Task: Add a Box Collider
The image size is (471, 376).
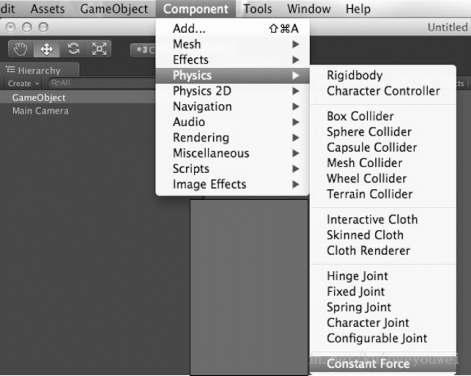Action: click(x=383, y=116)
